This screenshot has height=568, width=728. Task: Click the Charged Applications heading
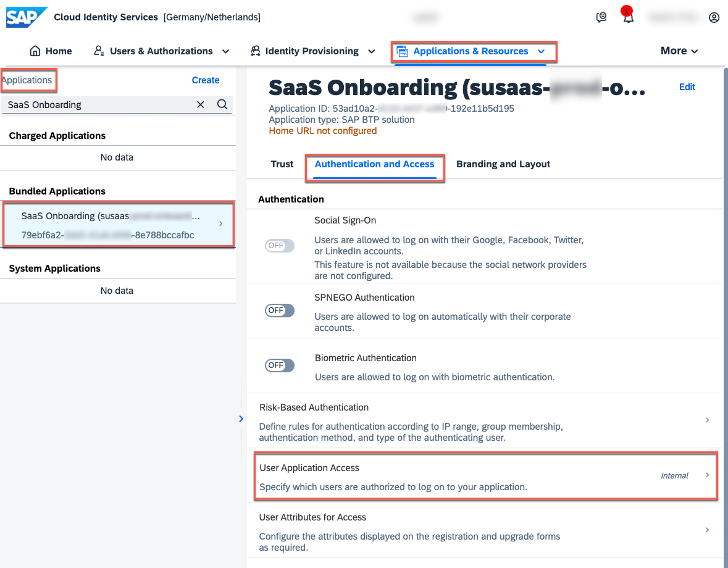[x=57, y=136]
